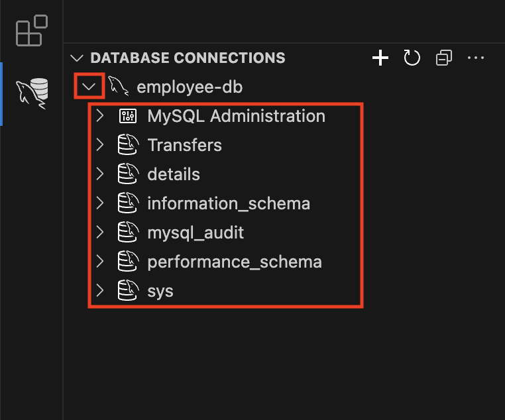Collapse the employee-db connection node

point(89,86)
